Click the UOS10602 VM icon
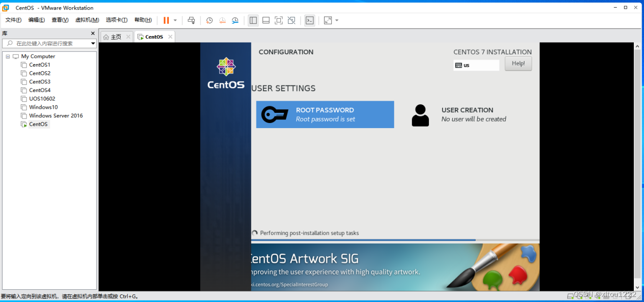 [24, 99]
